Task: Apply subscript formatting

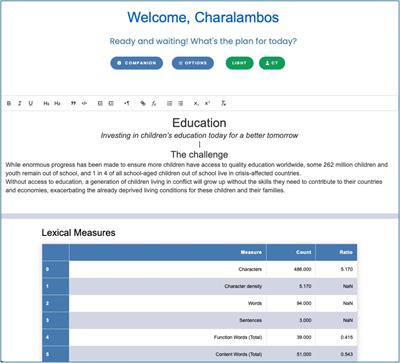Action: coord(196,103)
